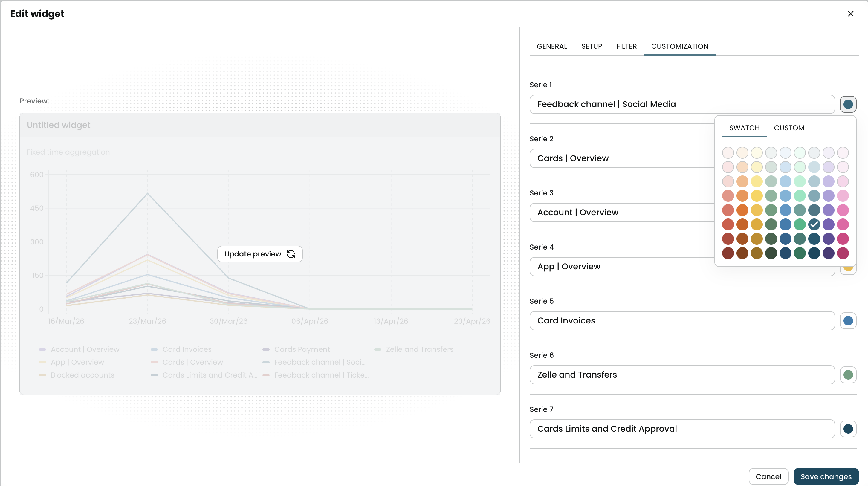Viewport: 868px width, 486px height.
Task: Toggle Cards Payment legend item
Action: pyautogui.click(x=296, y=349)
